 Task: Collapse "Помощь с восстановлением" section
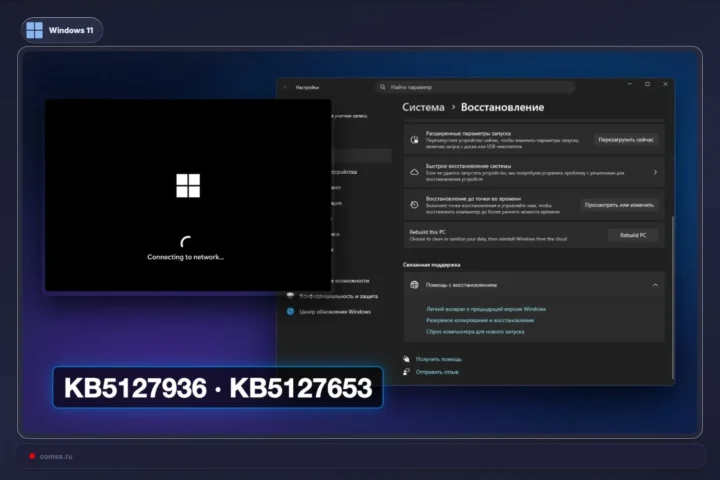click(655, 285)
